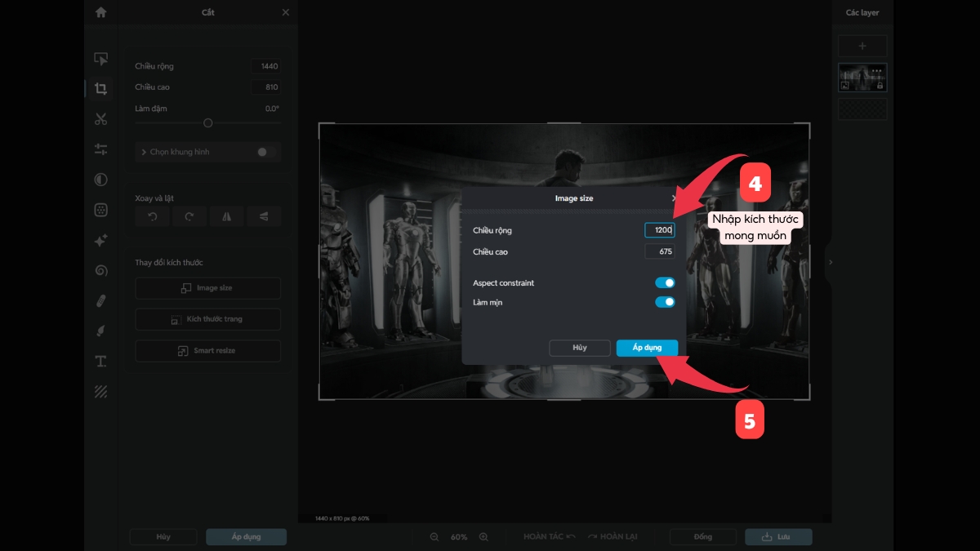Expand the Chọn khung hình section
The height and width of the screenshot is (551, 980).
click(144, 152)
